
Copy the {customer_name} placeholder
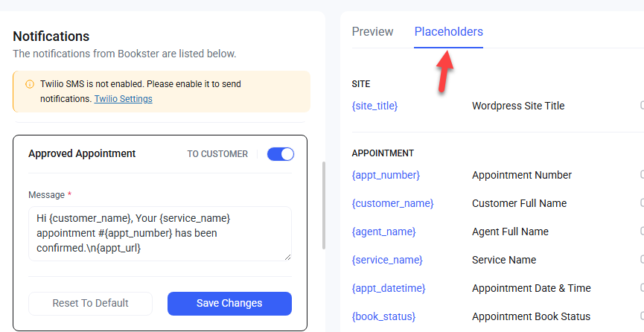[392, 203]
